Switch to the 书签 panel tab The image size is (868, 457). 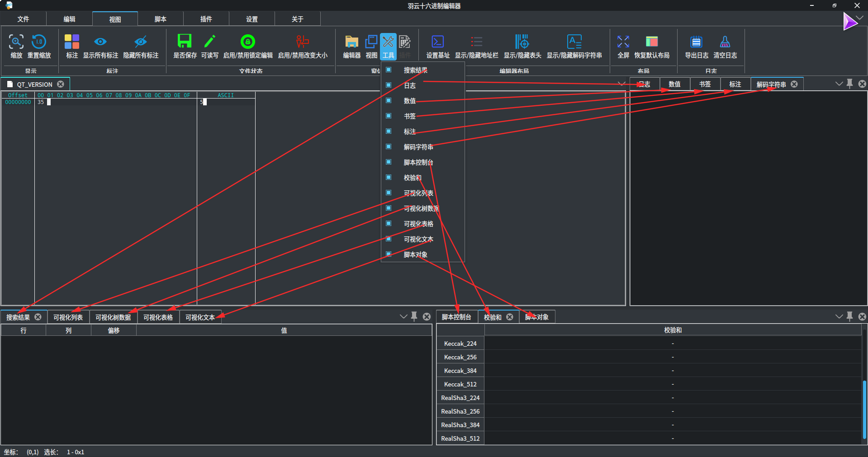pyautogui.click(x=705, y=84)
